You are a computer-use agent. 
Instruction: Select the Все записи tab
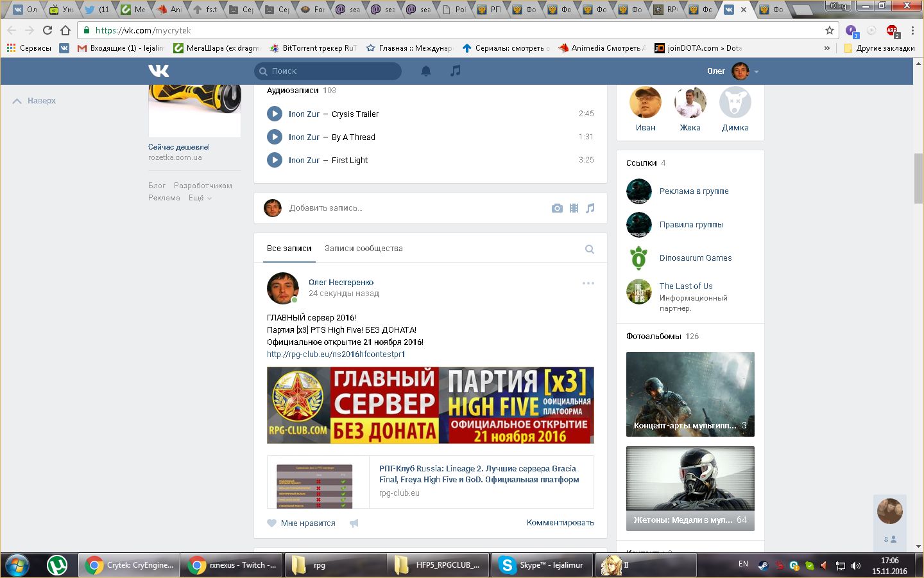click(289, 249)
